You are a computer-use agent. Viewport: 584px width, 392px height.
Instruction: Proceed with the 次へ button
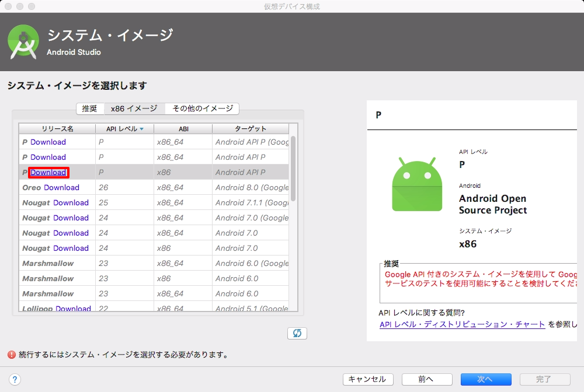[x=486, y=379]
